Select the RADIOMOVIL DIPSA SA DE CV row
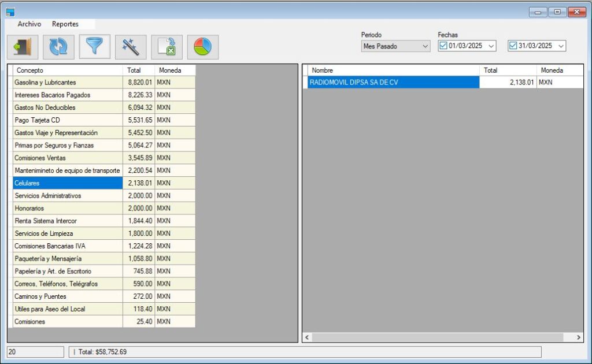 tap(393, 83)
